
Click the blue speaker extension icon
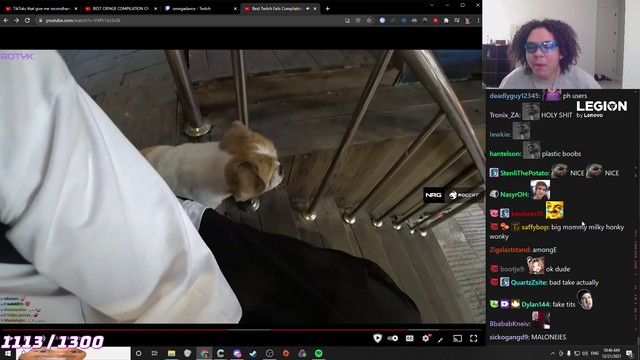pyautogui.click(x=403, y=20)
